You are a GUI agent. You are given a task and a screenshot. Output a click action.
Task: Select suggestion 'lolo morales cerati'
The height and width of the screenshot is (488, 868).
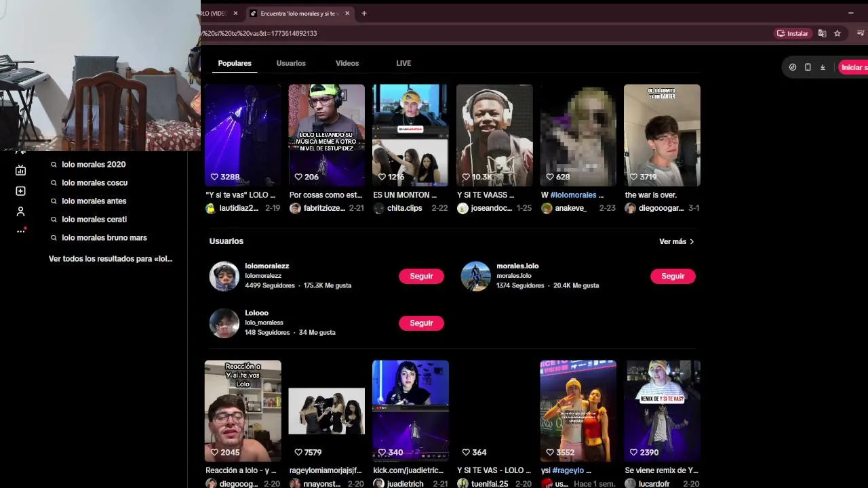point(94,220)
